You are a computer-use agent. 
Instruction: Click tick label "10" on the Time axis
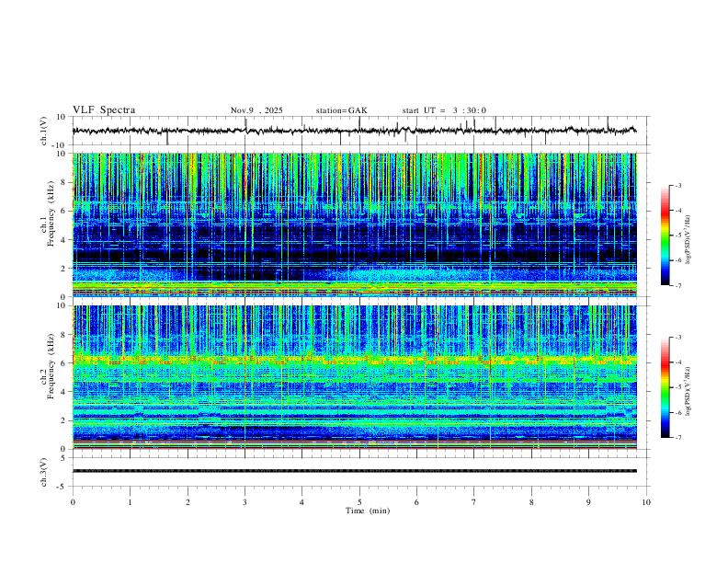(x=646, y=502)
